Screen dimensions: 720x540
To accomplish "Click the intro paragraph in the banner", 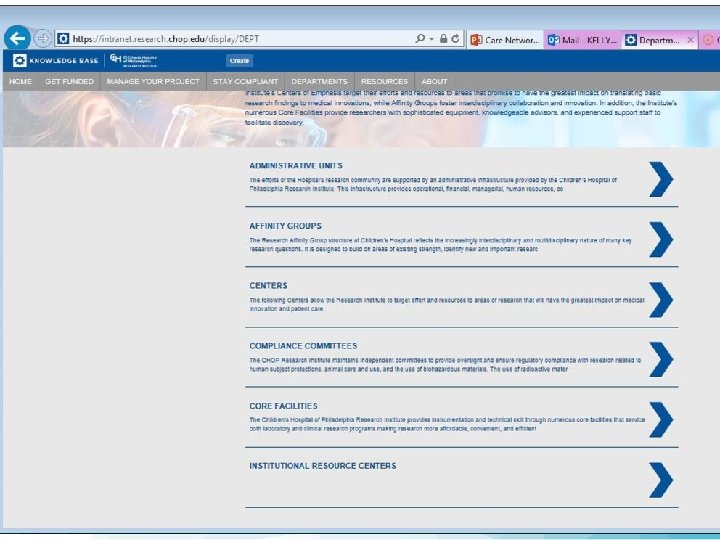I will point(461,108).
